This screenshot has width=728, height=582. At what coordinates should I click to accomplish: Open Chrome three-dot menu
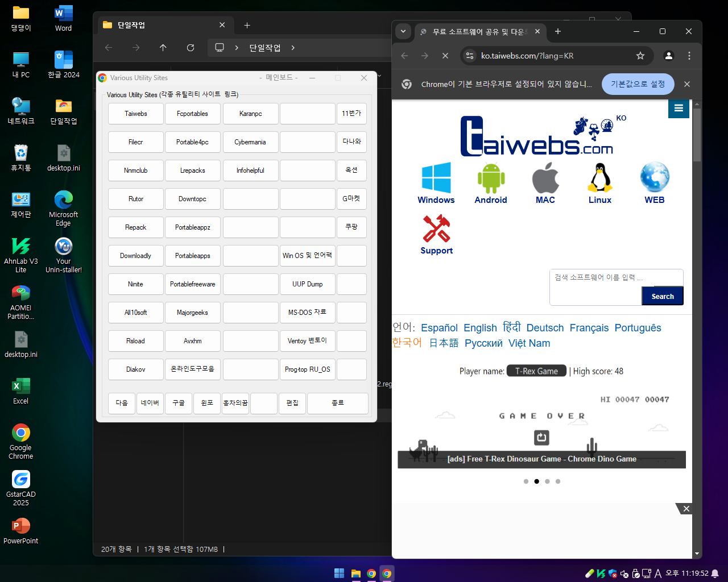tap(689, 56)
